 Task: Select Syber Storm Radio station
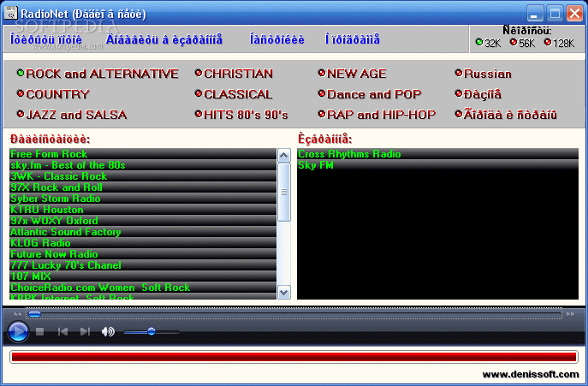[x=143, y=199]
